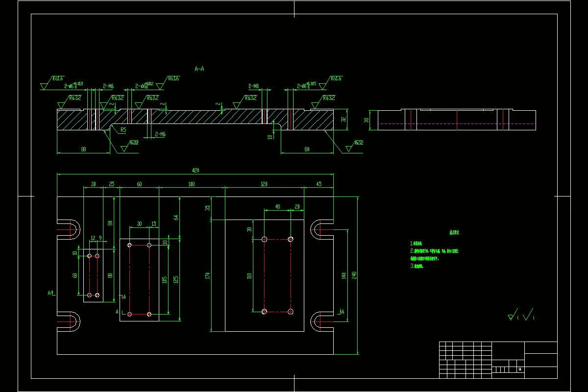The width and height of the screenshot is (588, 392).
Task: Select the horizontal 60 dimension between 25 and 100
Action: pyautogui.click(x=140, y=184)
